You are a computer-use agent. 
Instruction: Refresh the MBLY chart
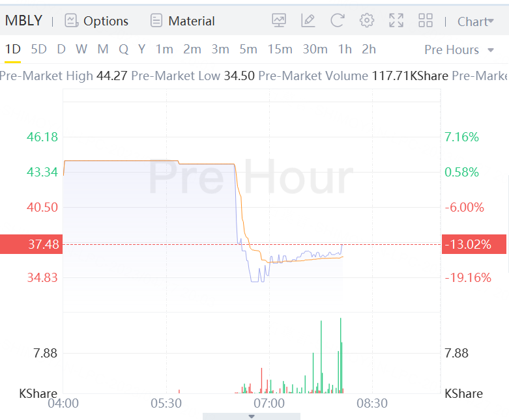pos(337,21)
